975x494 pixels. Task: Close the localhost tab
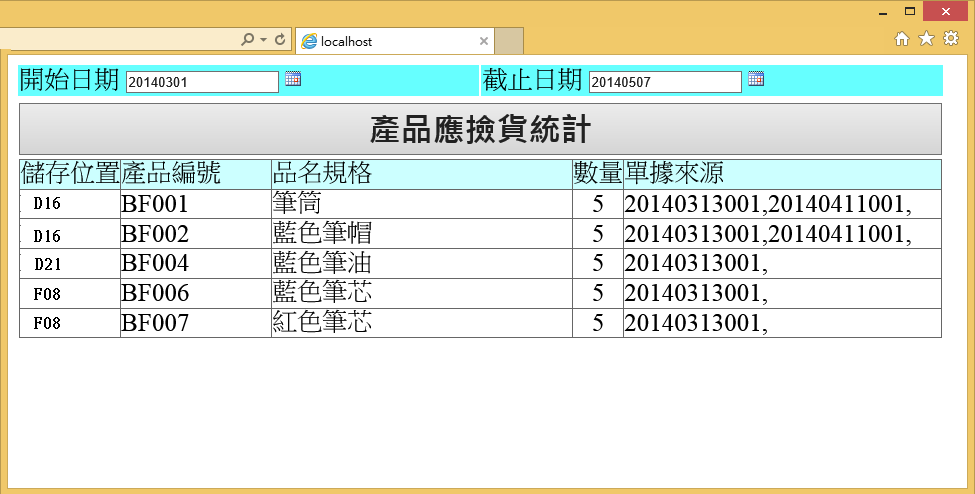pos(484,41)
